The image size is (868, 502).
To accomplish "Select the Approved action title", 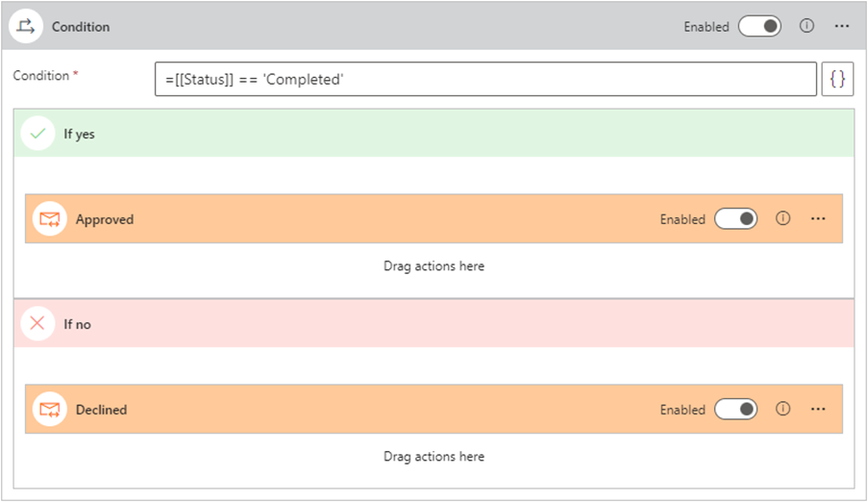I will click(105, 219).
